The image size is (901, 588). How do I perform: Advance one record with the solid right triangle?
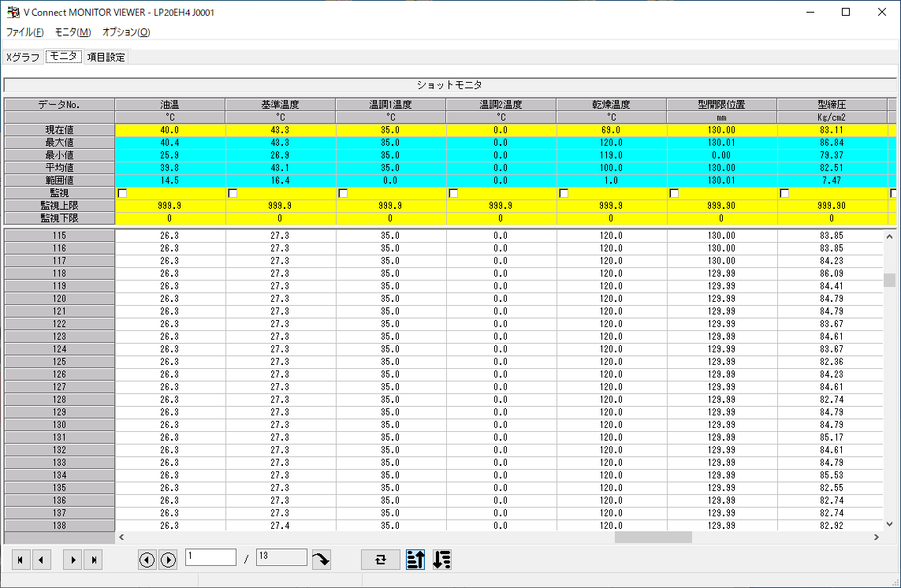pyautogui.click(x=73, y=560)
